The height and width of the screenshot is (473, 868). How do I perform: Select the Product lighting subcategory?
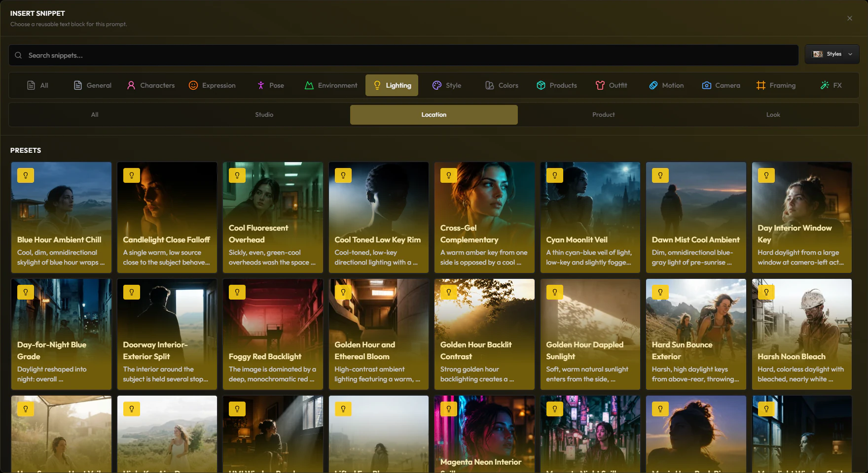click(604, 115)
